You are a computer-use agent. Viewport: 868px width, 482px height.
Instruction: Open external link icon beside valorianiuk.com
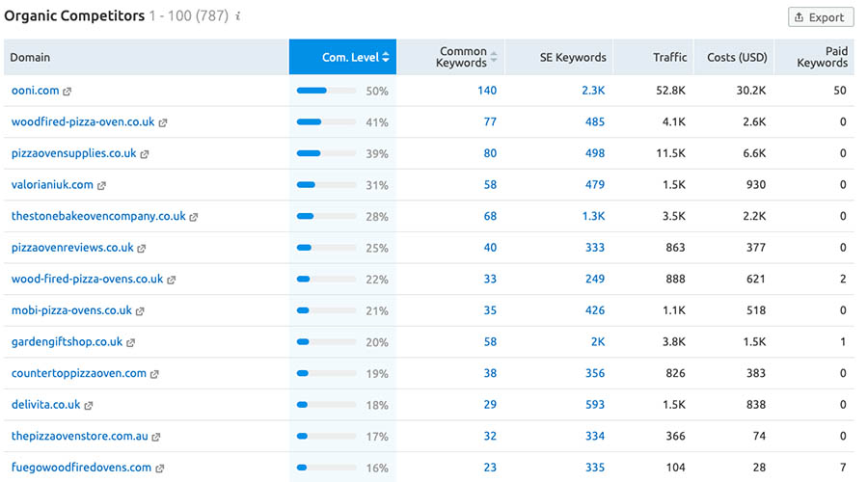click(101, 186)
